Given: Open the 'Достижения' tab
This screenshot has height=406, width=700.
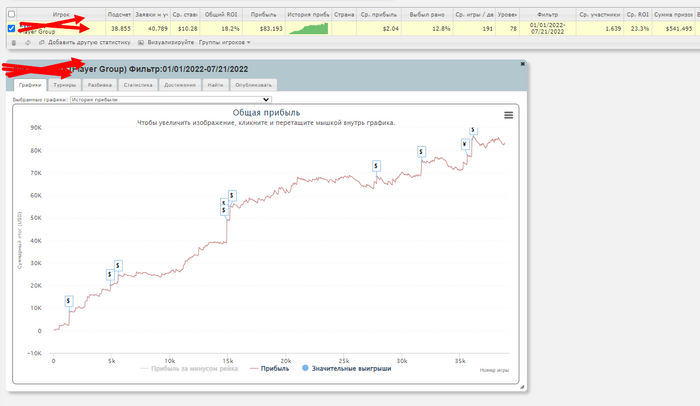Looking at the screenshot, I should coord(179,85).
